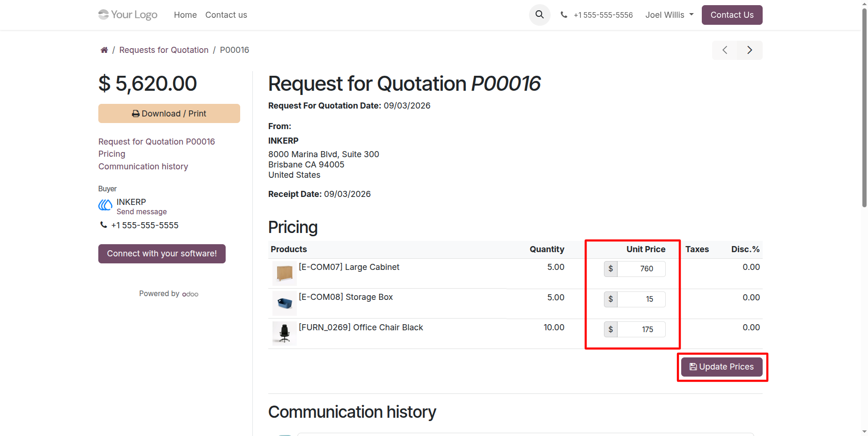
Task: Edit Large Cabinet unit price field
Action: click(641, 269)
